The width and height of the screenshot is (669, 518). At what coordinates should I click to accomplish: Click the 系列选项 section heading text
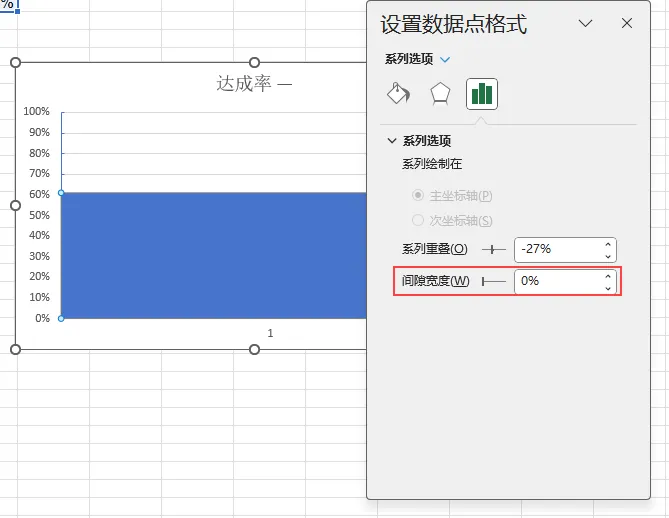427,141
